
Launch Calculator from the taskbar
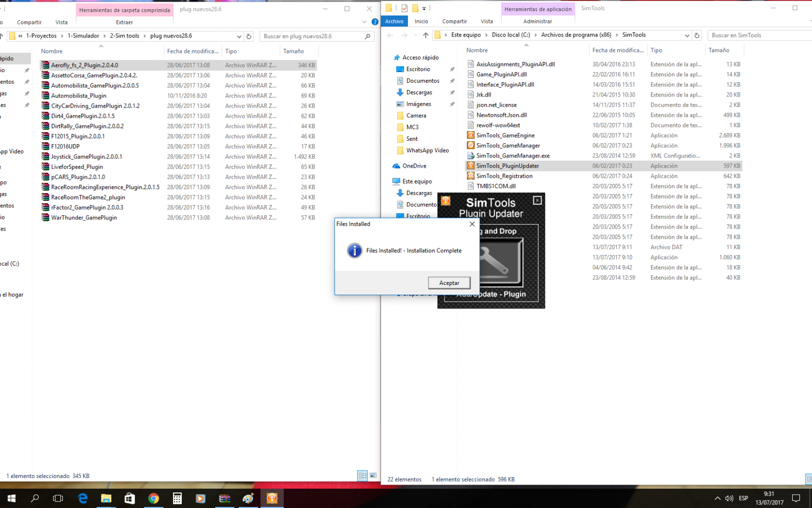tap(177, 498)
